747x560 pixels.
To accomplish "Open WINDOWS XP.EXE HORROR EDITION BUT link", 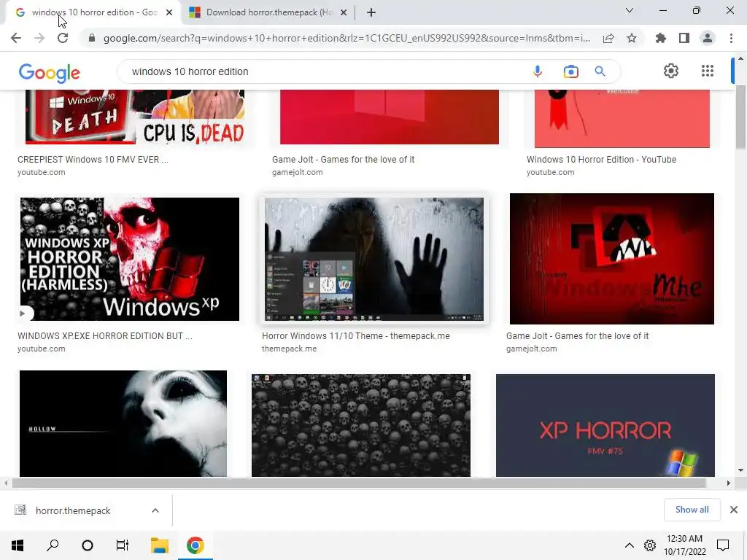I will pos(105,335).
